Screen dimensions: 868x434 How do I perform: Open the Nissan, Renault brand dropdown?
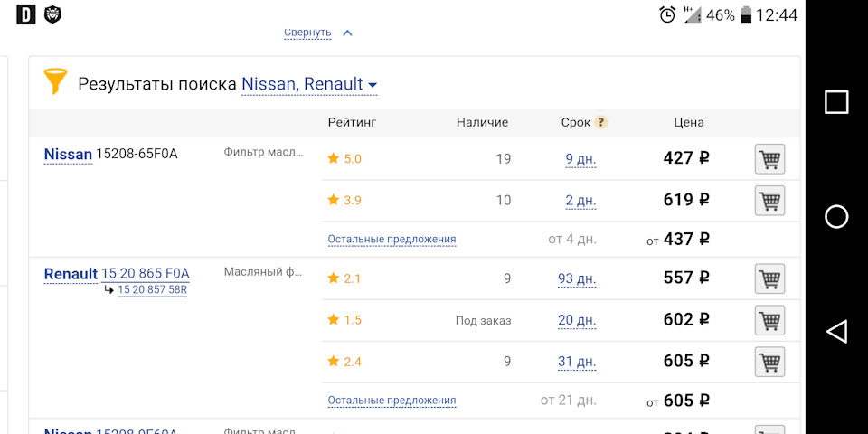pyautogui.click(x=309, y=84)
